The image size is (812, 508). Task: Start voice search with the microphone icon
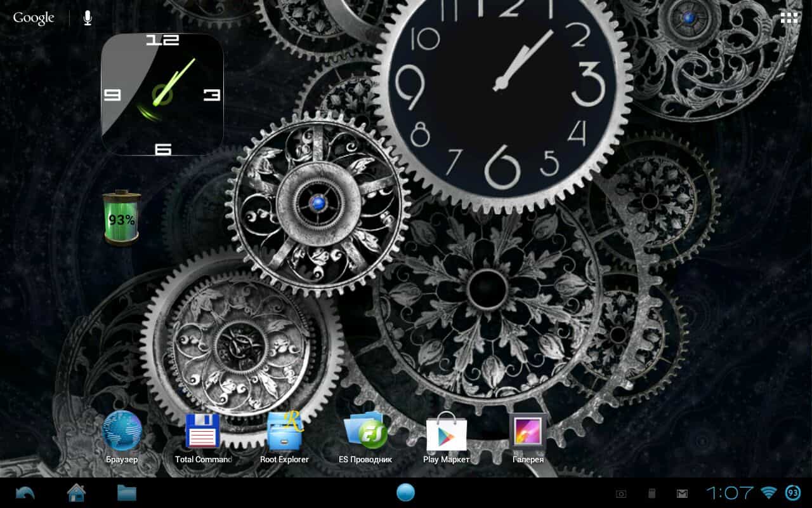coord(86,17)
